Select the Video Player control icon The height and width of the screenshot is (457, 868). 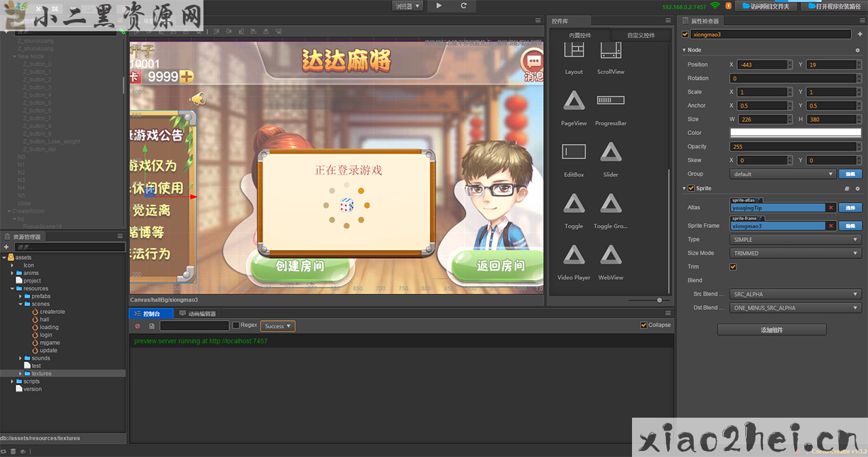click(574, 254)
